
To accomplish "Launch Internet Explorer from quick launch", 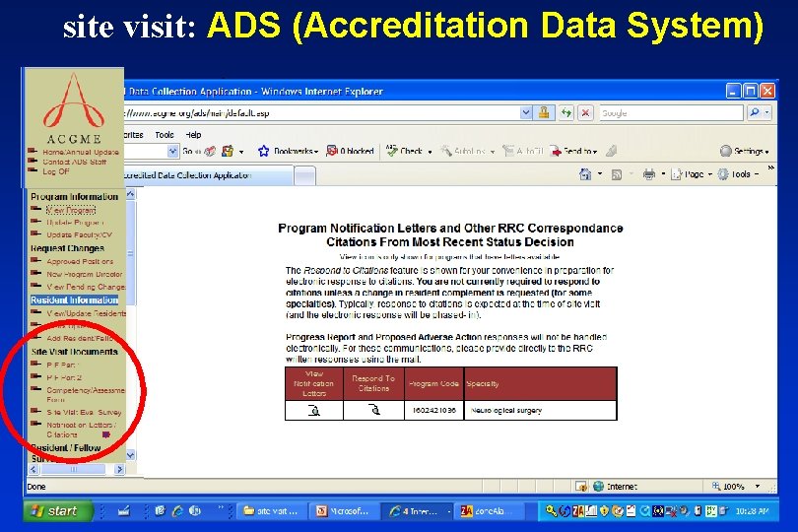I will pos(177,510).
